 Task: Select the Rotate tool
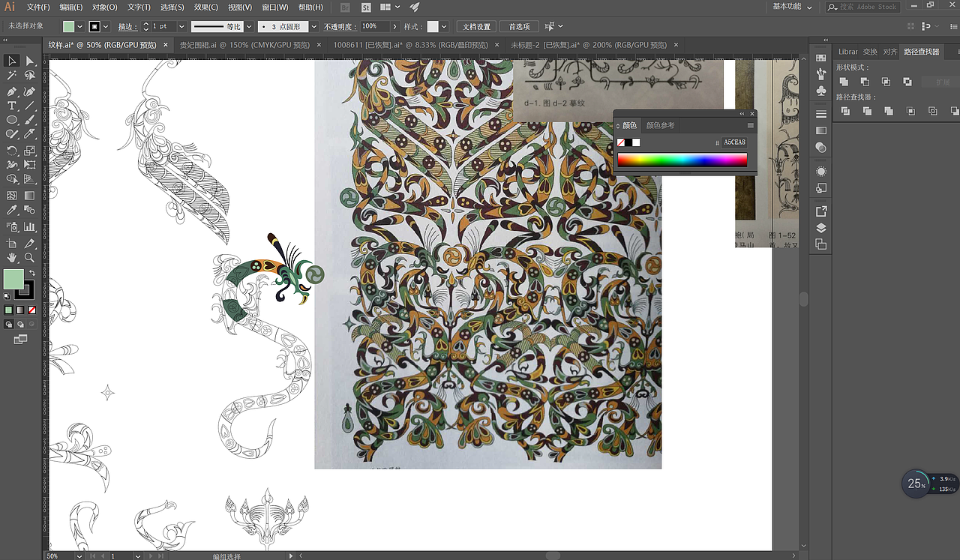[12, 151]
